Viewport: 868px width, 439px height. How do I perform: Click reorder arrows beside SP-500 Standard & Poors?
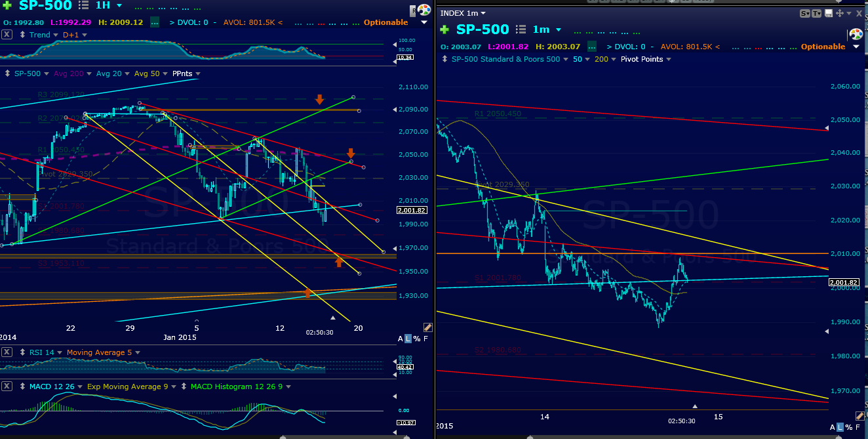(x=444, y=59)
